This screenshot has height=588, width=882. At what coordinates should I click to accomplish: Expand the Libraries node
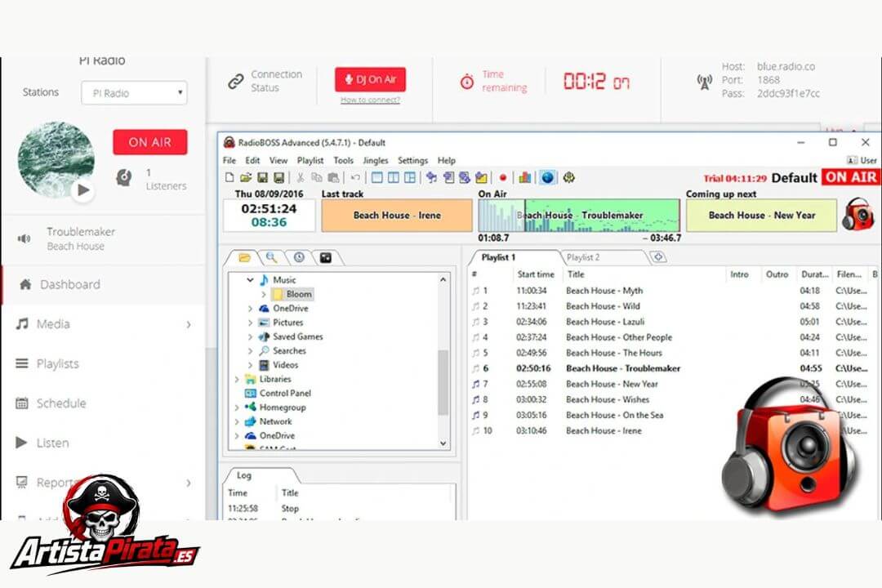tap(237, 380)
